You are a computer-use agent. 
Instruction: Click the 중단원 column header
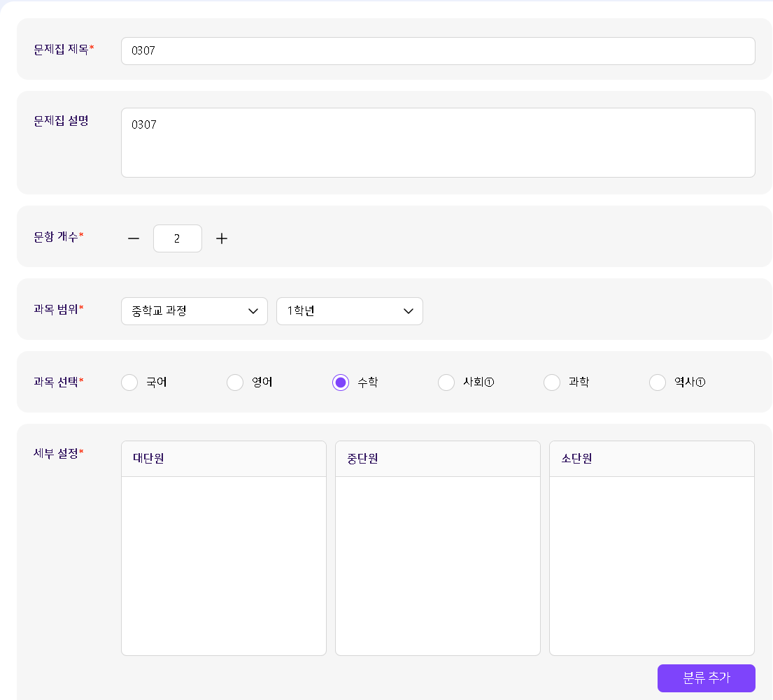pyautogui.click(x=437, y=459)
